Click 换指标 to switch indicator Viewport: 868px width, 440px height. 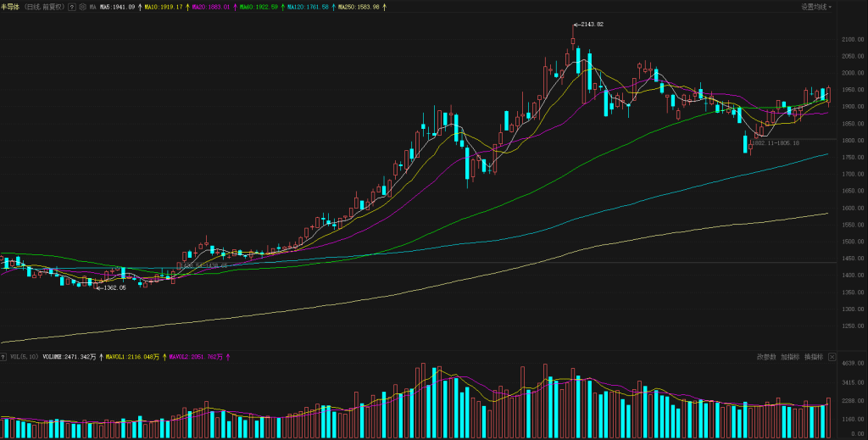pos(812,357)
